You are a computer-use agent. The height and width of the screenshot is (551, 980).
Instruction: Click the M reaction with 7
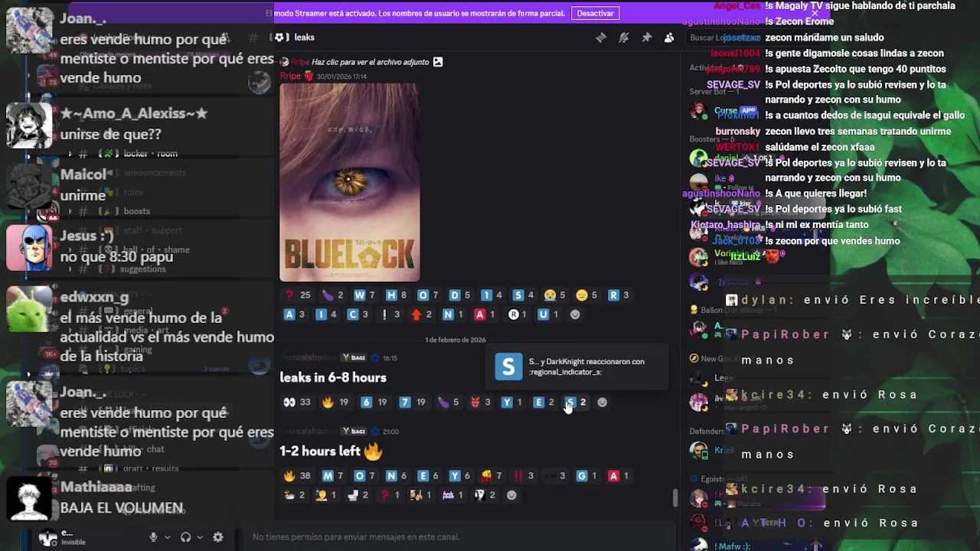point(334,476)
